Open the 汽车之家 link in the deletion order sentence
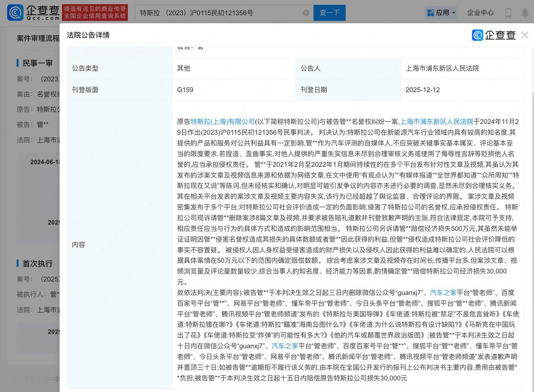Image resolution: width=534 pixels, height=392 pixels. [x=443, y=293]
